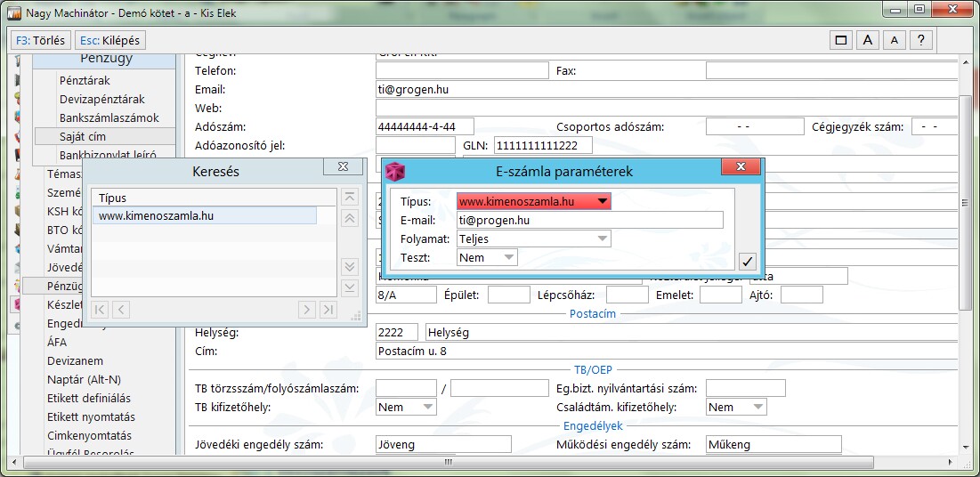The image size is (980, 477).
Task: Move to bottom of Keresés list
Action: point(350,288)
